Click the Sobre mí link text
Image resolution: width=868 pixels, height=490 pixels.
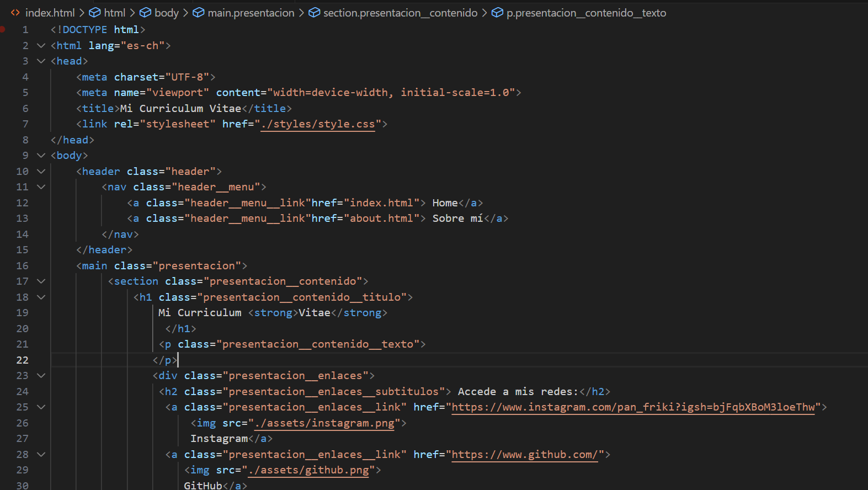(x=458, y=218)
